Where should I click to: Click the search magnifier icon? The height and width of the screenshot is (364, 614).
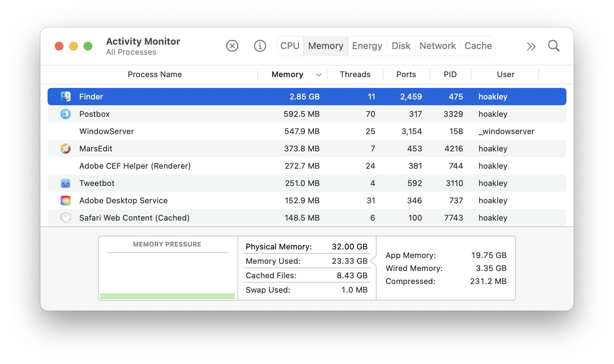[553, 46]
